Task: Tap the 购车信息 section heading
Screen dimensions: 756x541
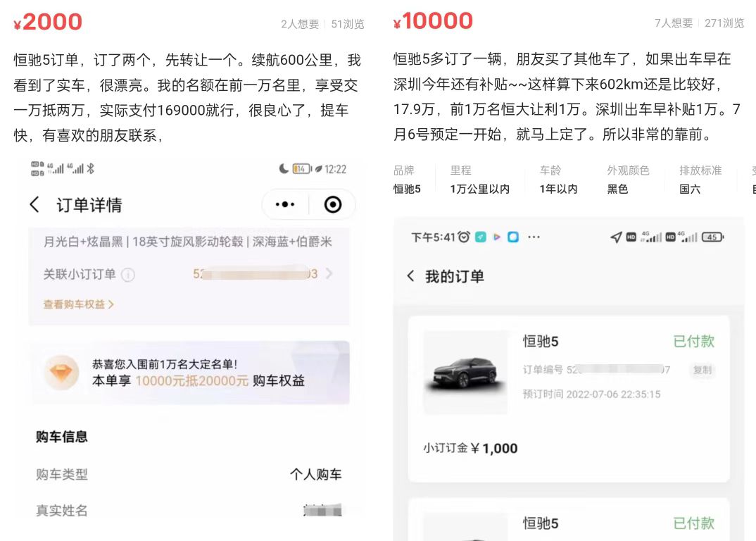Action: 62,437
